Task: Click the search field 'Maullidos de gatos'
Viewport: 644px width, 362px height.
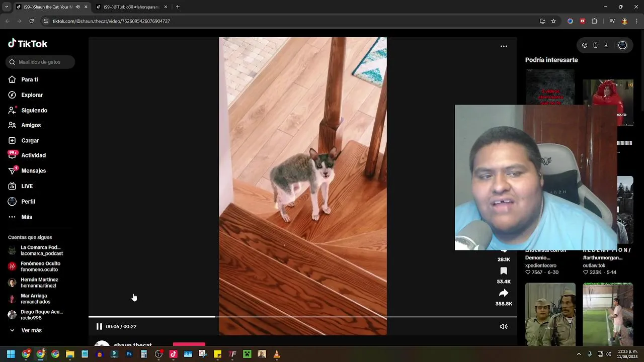Action: [40, 62]
